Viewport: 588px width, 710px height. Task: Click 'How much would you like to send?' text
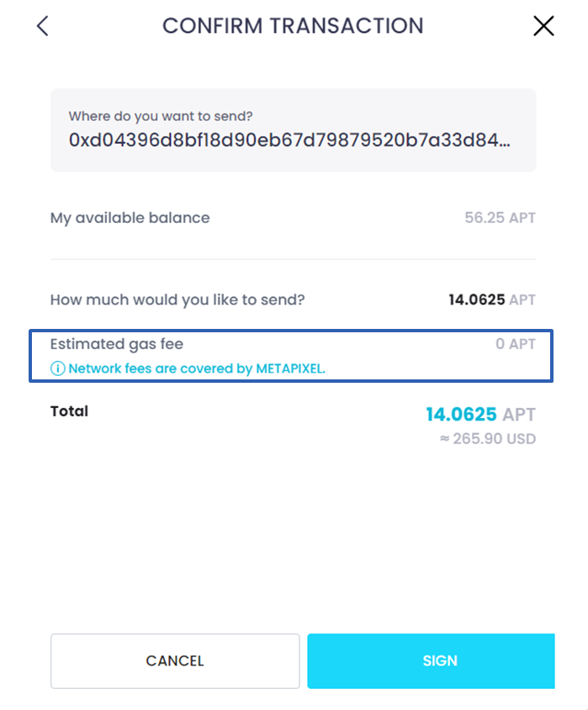177,299
